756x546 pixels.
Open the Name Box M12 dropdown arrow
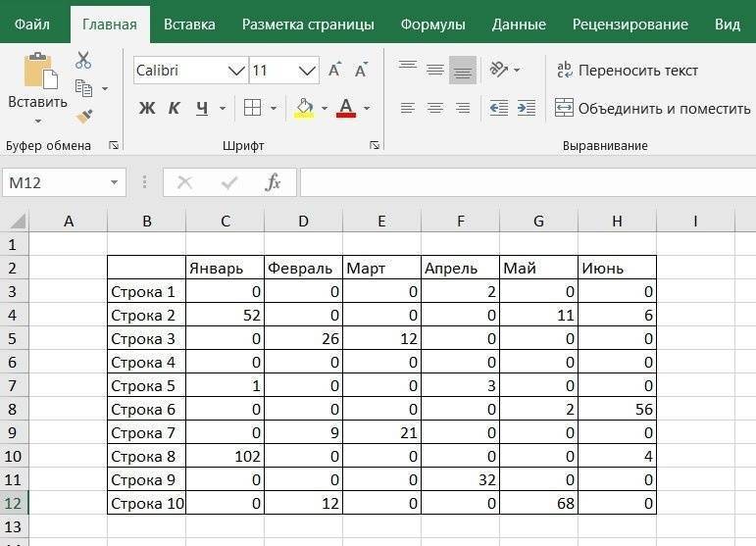pyautogui.click(x=115, y=182)
